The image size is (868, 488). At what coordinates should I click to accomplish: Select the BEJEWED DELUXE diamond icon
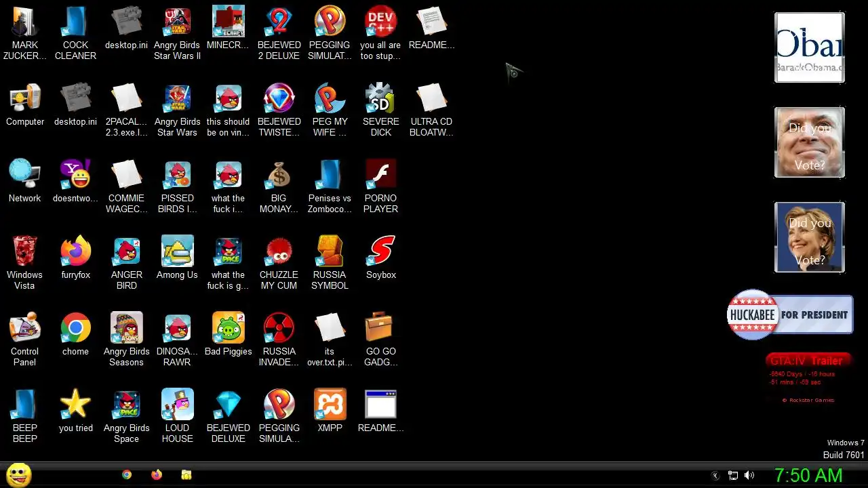[x=228, y=416]
